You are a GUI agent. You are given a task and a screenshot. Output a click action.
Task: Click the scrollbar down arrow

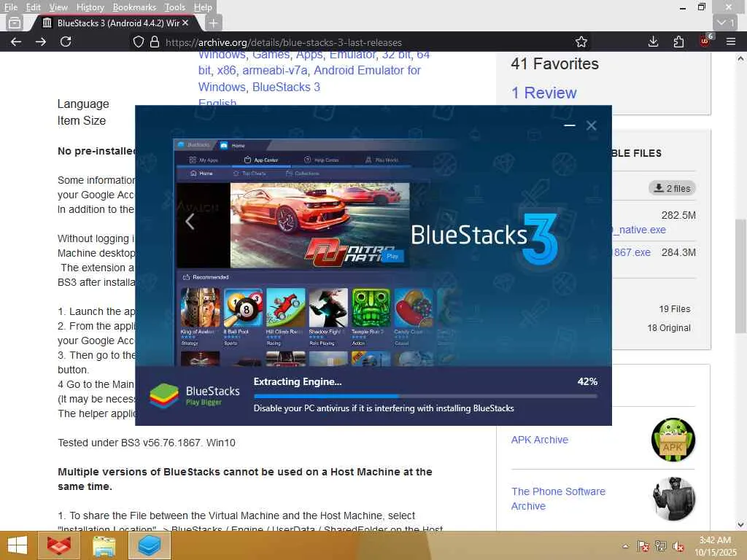coord(740,525)
